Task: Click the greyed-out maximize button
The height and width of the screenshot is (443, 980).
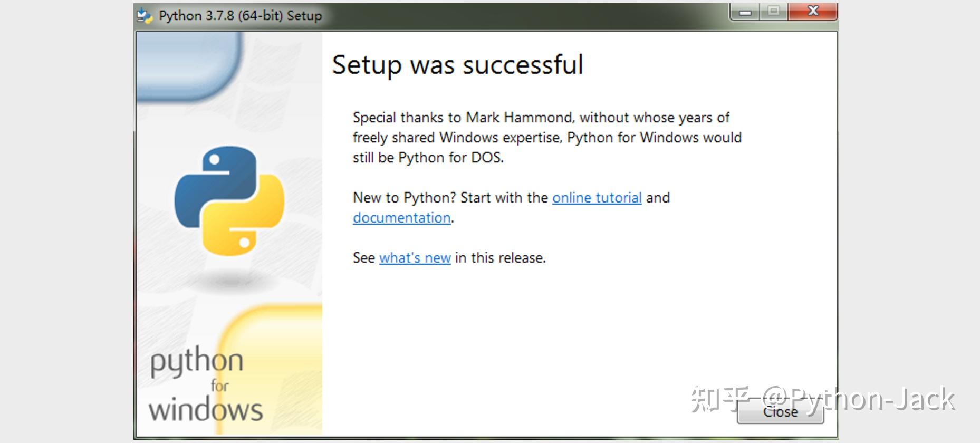Action: pos(774,12)
